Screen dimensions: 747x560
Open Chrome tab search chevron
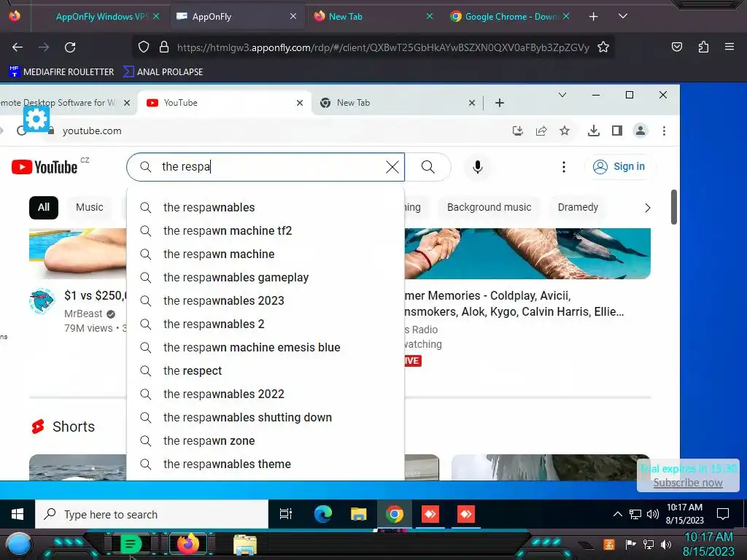(562, 95)
